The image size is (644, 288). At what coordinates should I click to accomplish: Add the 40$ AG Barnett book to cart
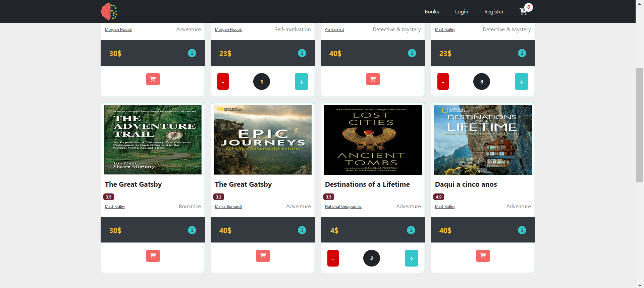(x=373, y=79)
